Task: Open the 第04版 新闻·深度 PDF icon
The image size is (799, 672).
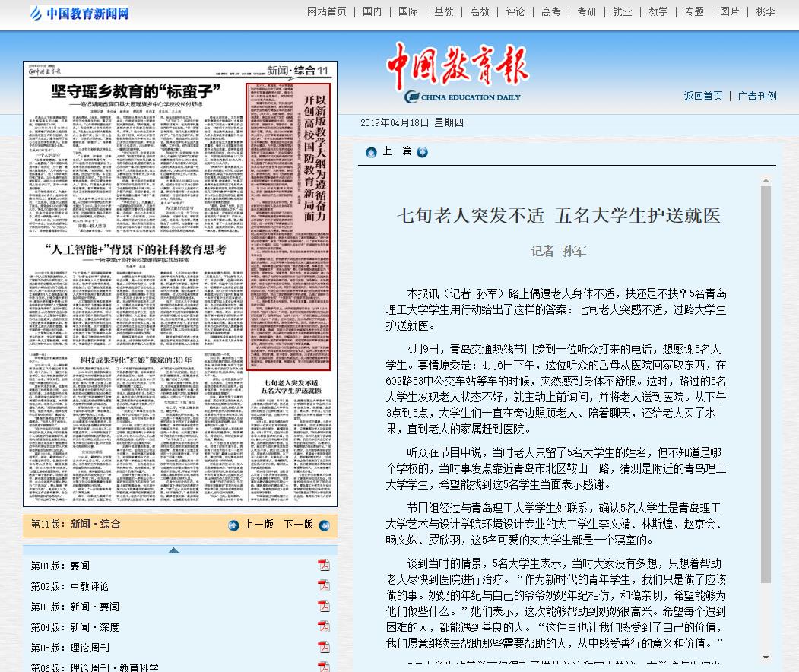Action: tap(324, 626)
